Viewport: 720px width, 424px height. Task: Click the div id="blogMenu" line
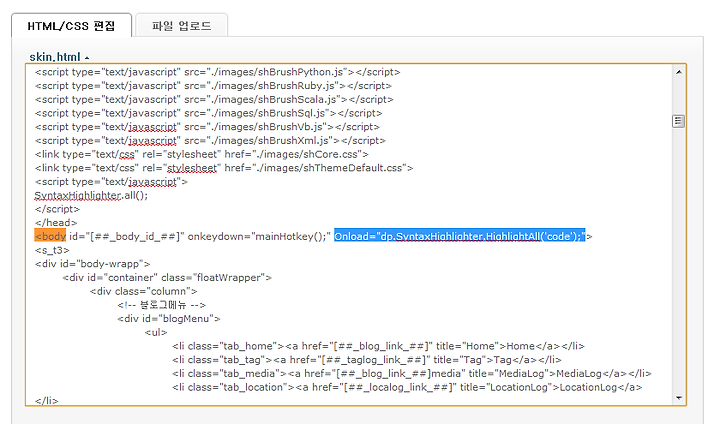169,319
